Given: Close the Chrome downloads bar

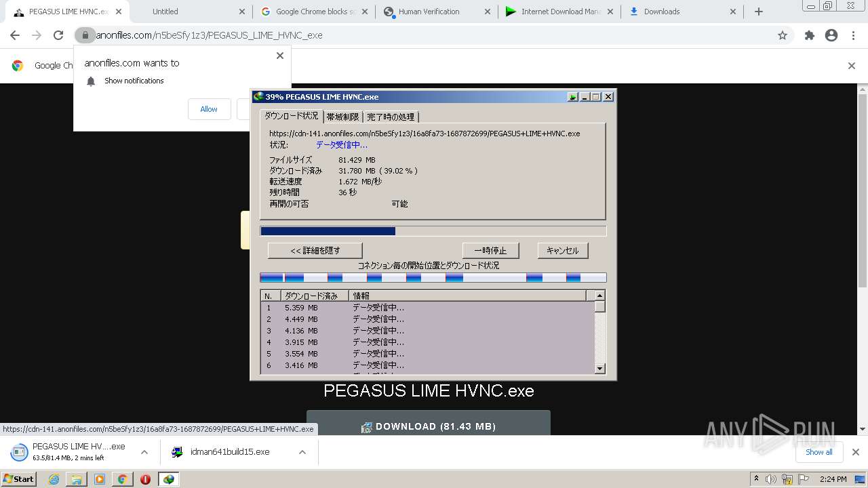Looking at the screenshot, I should tap(856, 452).
